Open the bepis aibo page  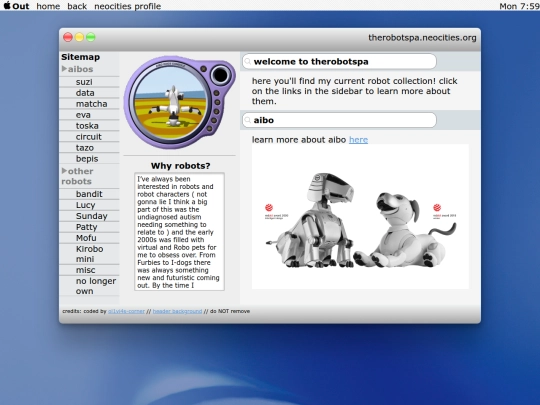[x=87, y=159]
